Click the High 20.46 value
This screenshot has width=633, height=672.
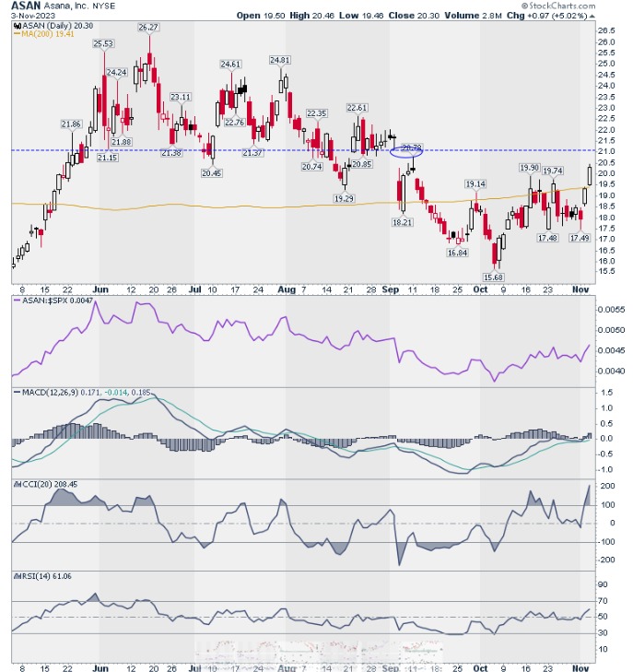(311, 16)
